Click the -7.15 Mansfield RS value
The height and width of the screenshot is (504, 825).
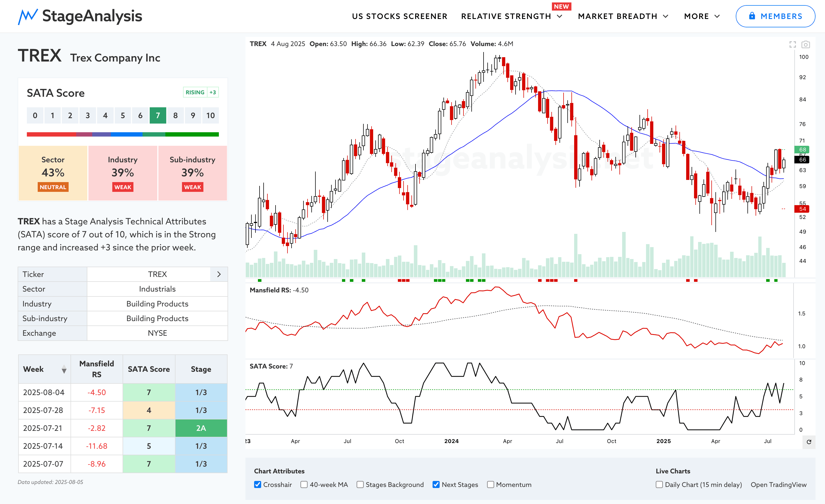pos(97,410)
